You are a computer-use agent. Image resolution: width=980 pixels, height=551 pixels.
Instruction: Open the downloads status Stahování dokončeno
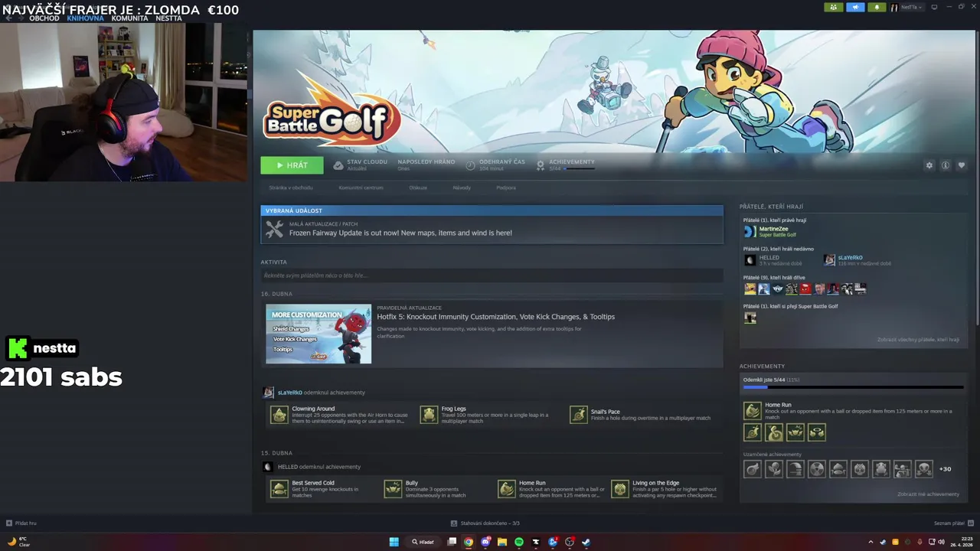(x=485, y=523)
